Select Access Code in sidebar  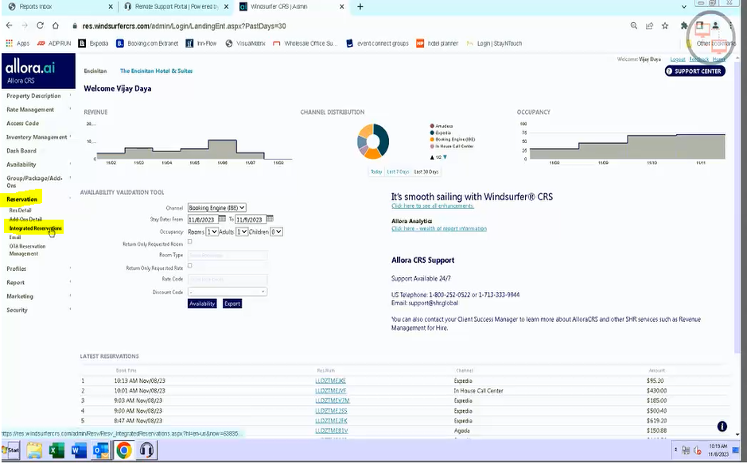(x=22, y=124)
